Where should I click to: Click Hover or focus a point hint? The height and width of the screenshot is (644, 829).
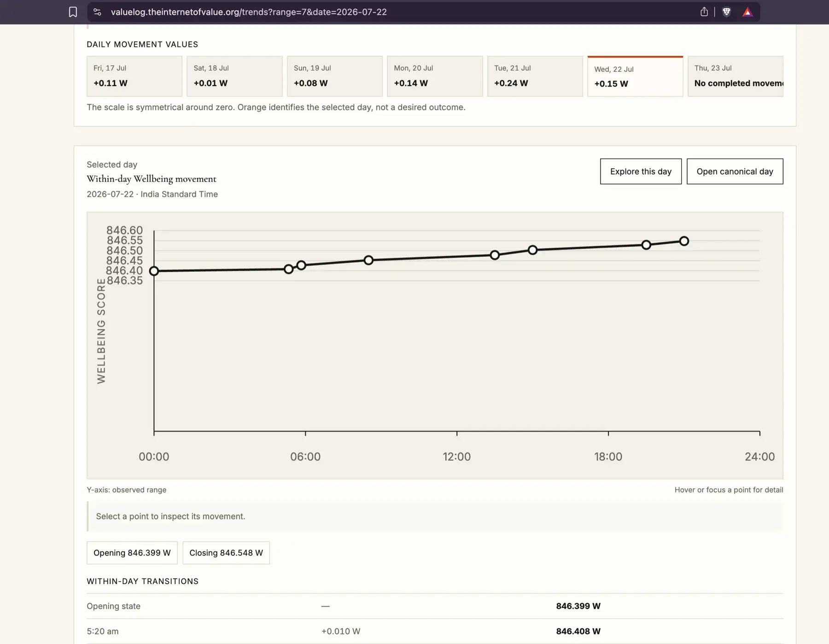[x=729, y=490]
